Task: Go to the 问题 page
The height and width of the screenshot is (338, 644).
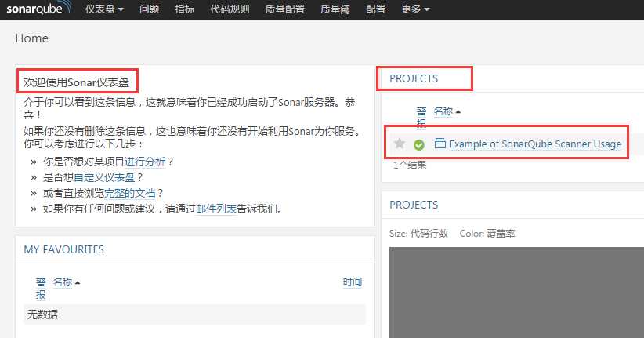Action: pos(149,9)
